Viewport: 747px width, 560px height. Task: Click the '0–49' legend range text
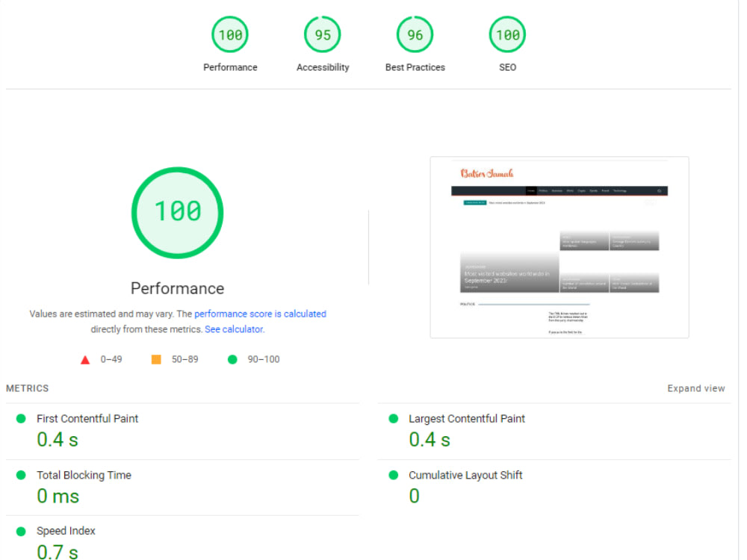[x=111, y=360]
